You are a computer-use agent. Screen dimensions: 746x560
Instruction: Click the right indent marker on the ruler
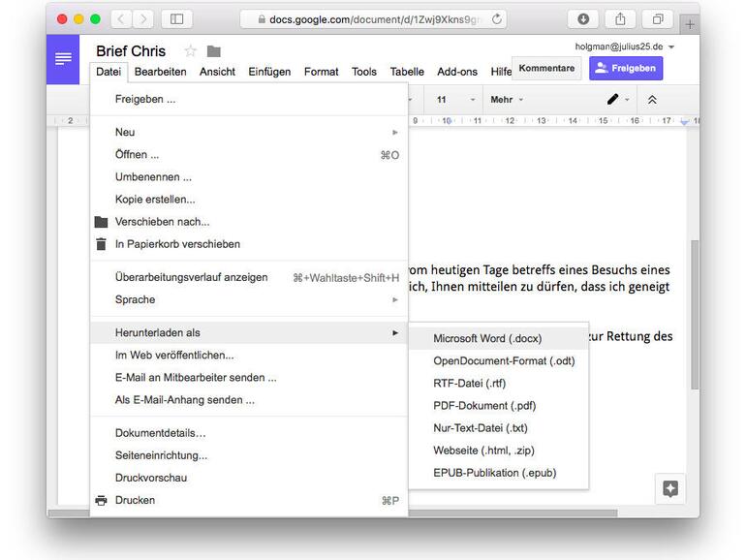point(684,122)
